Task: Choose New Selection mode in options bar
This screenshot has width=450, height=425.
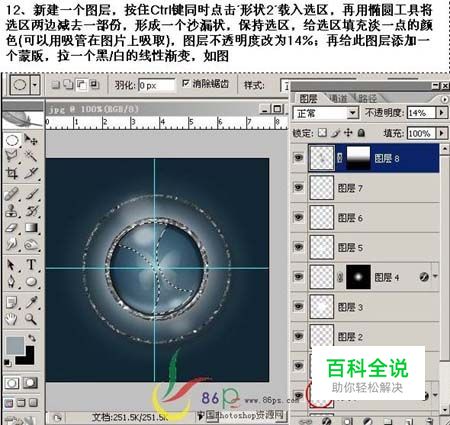Action: click(x=56, y=85)
